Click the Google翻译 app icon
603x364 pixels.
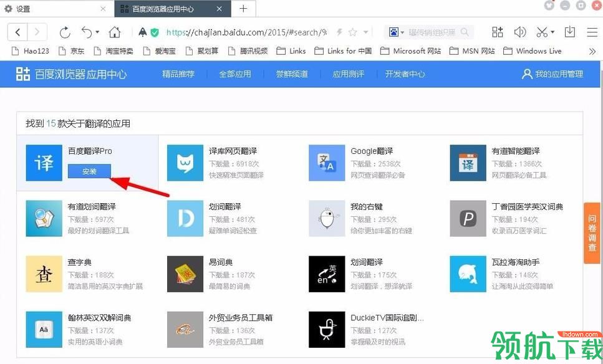tap(327, 163)
